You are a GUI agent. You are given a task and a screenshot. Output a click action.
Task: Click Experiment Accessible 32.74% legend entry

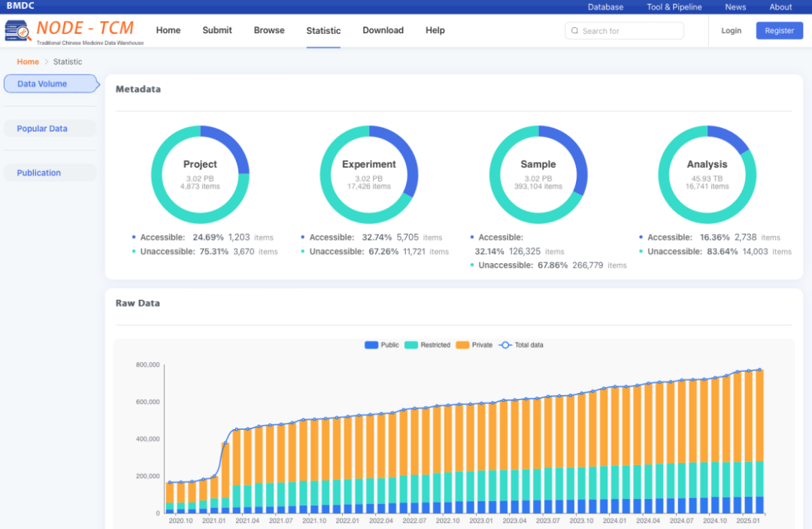point(371,237)
